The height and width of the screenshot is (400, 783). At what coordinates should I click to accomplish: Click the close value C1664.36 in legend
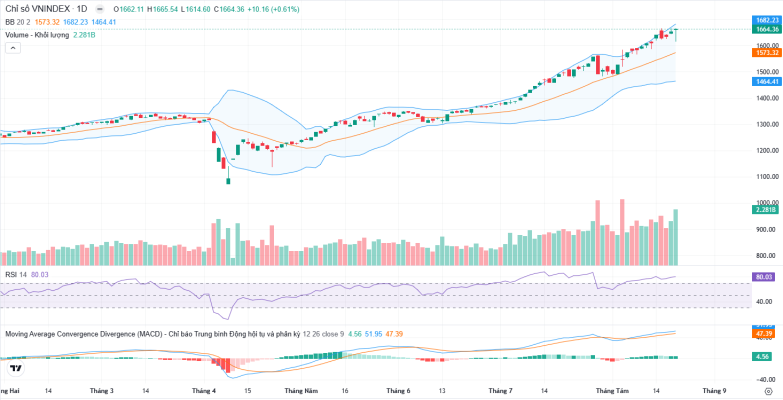click(x=229, y=9)
